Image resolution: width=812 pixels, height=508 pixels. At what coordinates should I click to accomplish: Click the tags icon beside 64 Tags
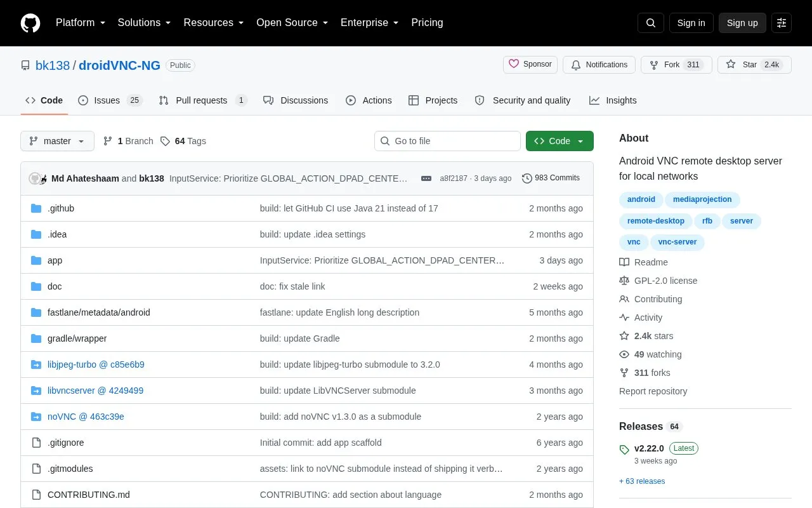(x=165, y=141)
